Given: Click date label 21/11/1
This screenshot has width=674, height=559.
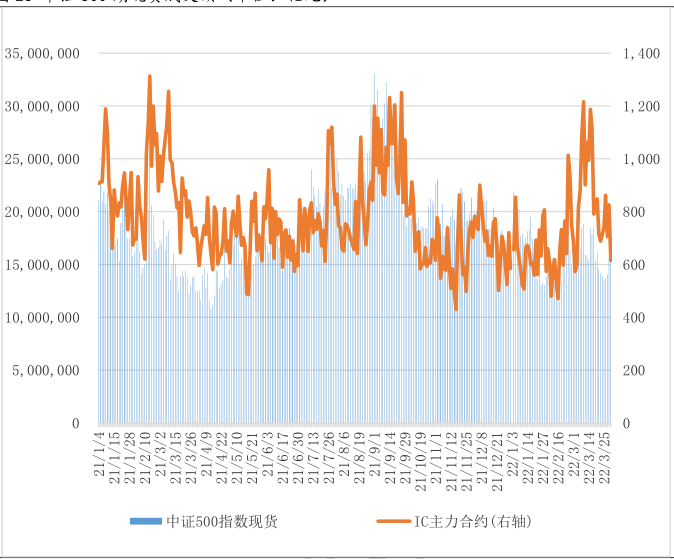Looking at the screenshot, I should pos(436,458).
